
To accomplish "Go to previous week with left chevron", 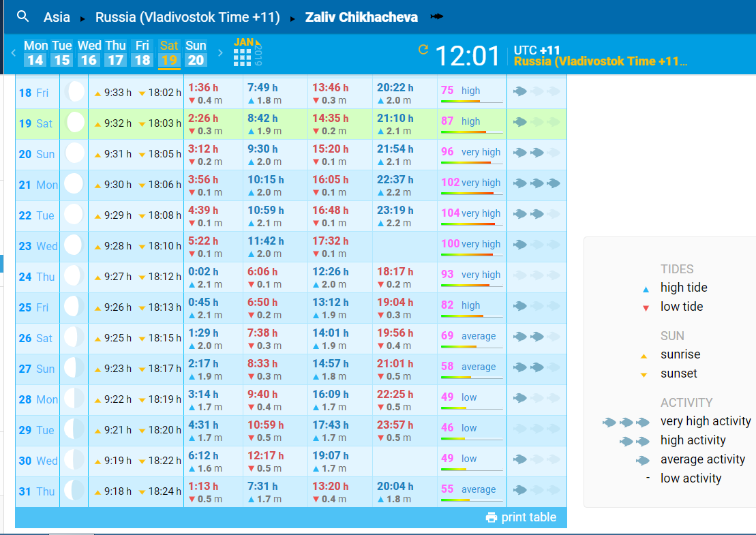I will tap(13, 53).
